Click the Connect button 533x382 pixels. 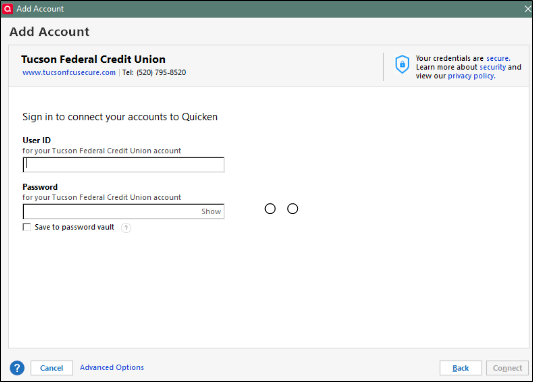[x=507, y=368]
